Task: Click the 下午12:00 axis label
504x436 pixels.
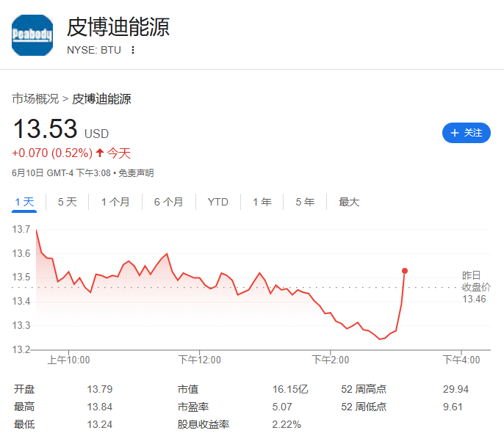Action: pos(200,360)
